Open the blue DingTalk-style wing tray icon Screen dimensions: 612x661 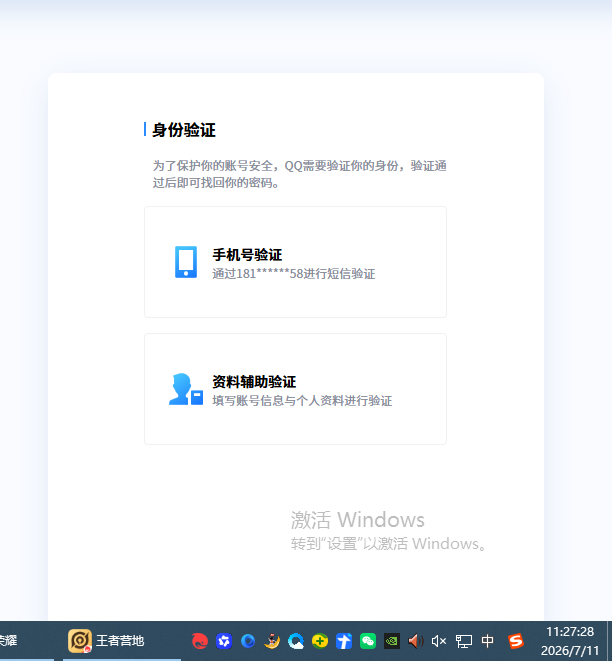tap(344, 641)
